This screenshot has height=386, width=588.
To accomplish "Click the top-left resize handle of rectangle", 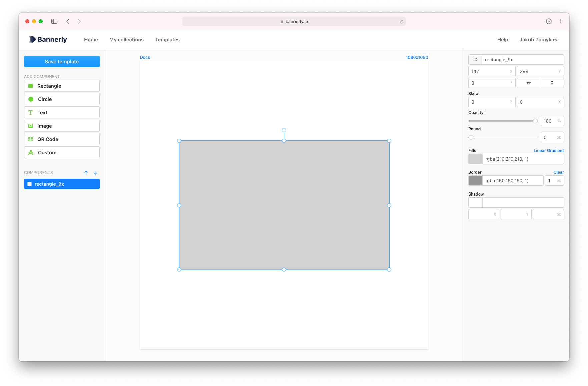I will point(179,141).
